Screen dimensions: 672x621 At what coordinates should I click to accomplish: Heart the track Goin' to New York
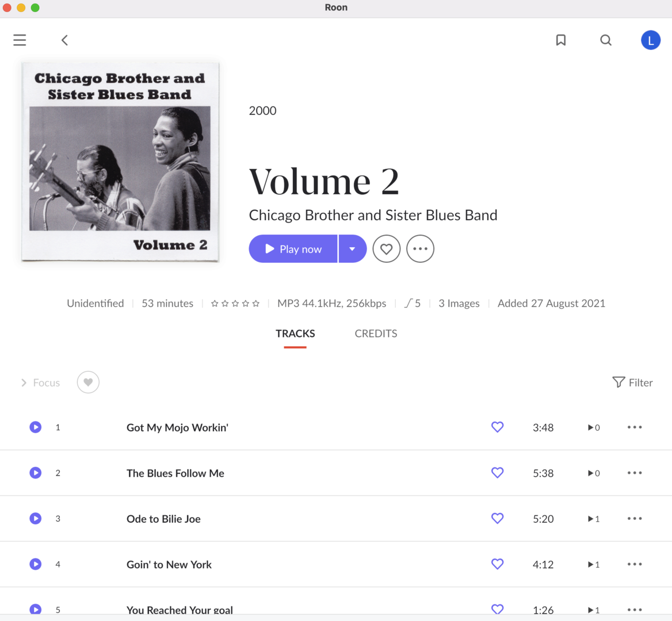(x=497, y=564)
